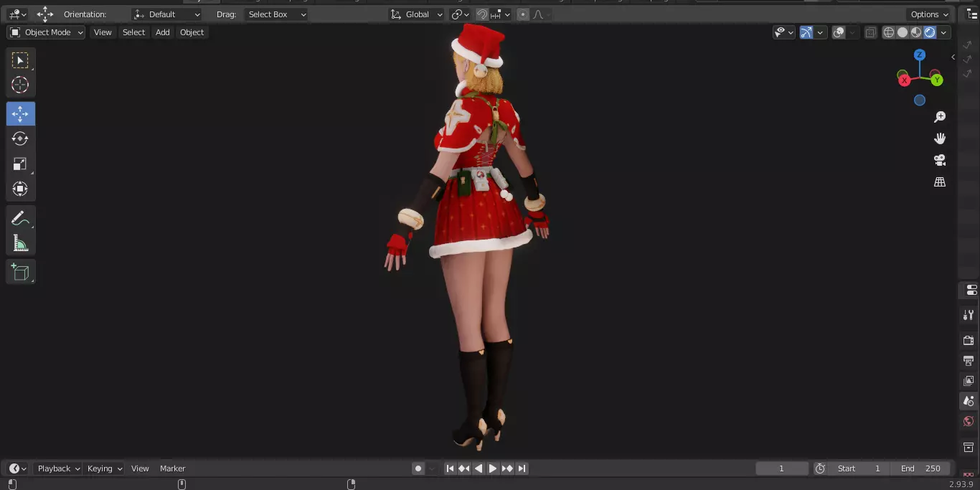Click the zoom view magnifier icon
The width and height of the screenshot is (980, 490).
940,117
